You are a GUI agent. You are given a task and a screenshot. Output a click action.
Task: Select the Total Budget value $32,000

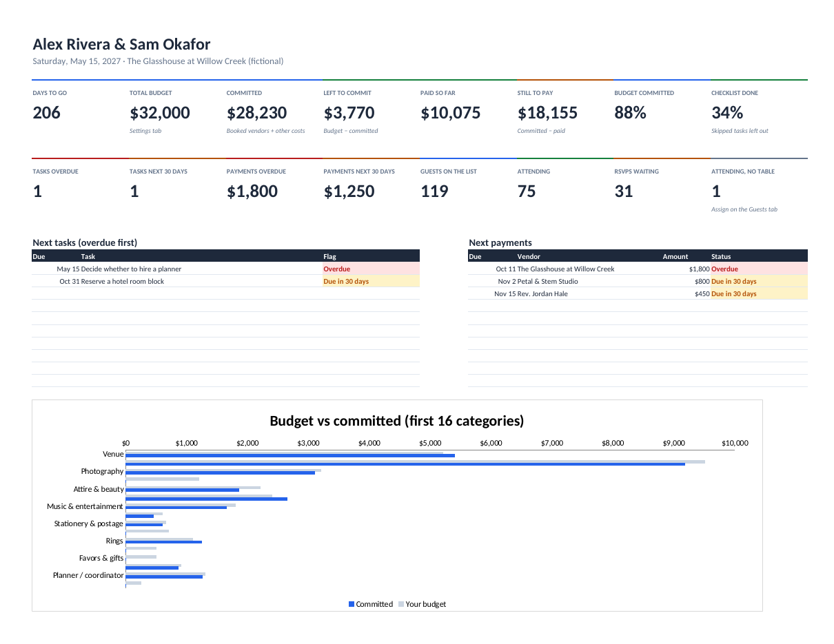click(x=160, y=113)
